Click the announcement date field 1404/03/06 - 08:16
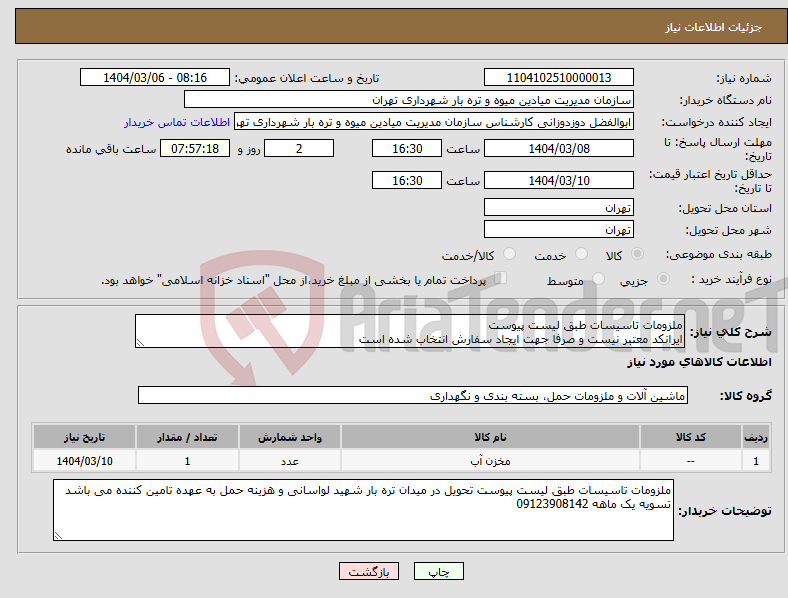 (155, 77)
